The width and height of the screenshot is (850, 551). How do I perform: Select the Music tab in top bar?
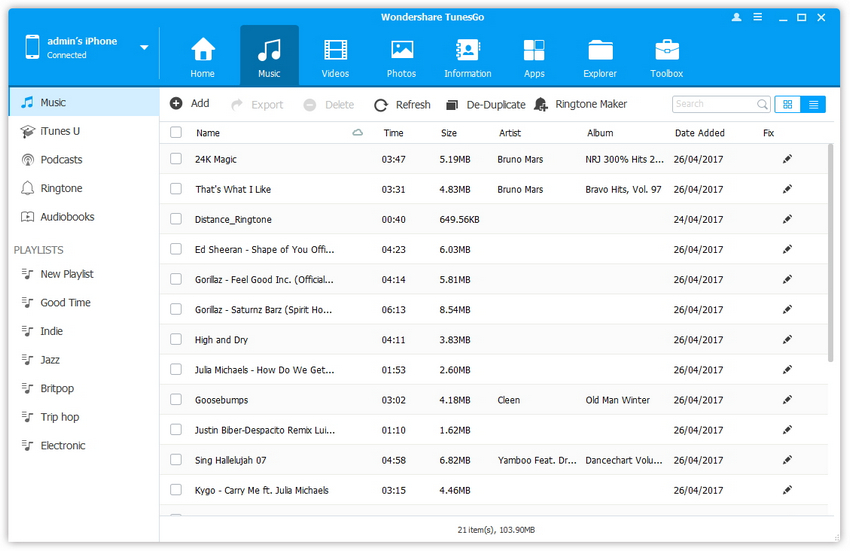269,55
